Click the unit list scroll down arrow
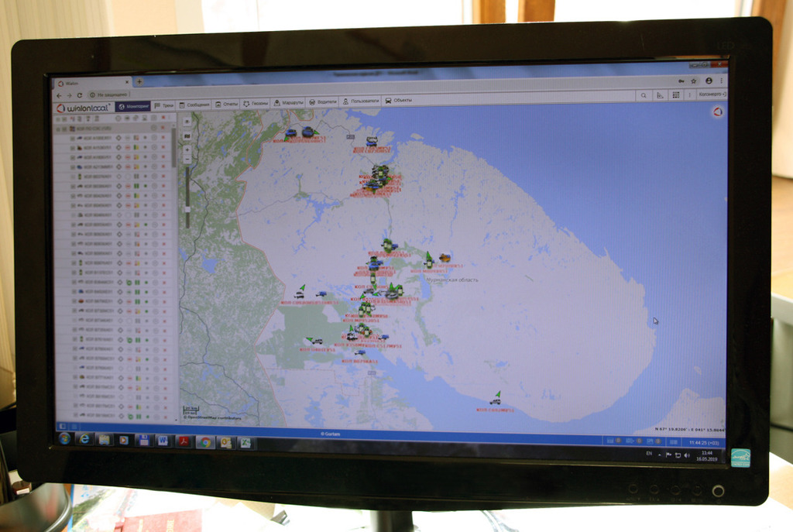This screenshot has height=532, width=793. pyautogui.click(x=176, y=419)
